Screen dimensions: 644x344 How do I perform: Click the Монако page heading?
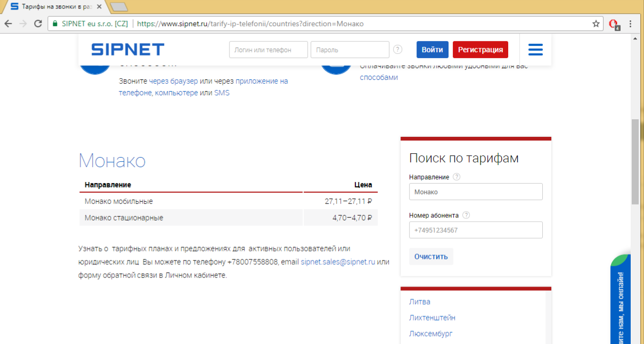tap(112, 161)
